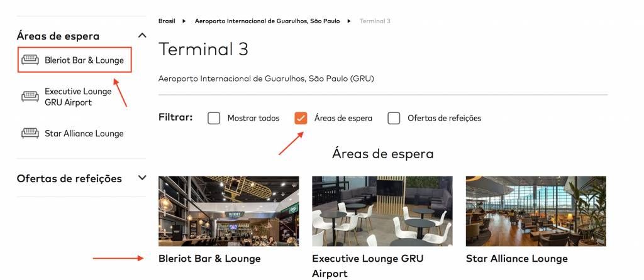Viewport: 644px width, 280px height.
Task: Select Bleriot Bar & Lounge in sidebar
Action: pyautogui.click(x=84, y=60)
